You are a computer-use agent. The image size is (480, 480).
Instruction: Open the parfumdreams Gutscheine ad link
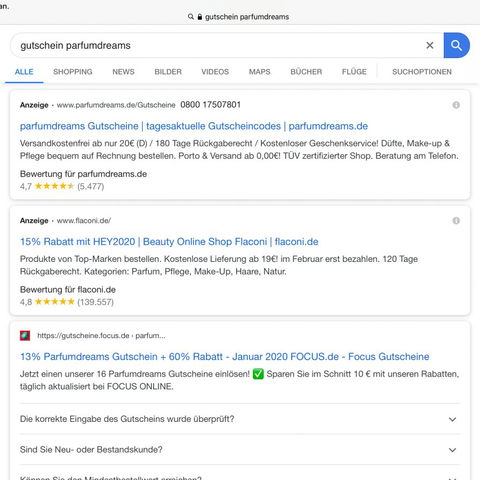tap(194, 126)
